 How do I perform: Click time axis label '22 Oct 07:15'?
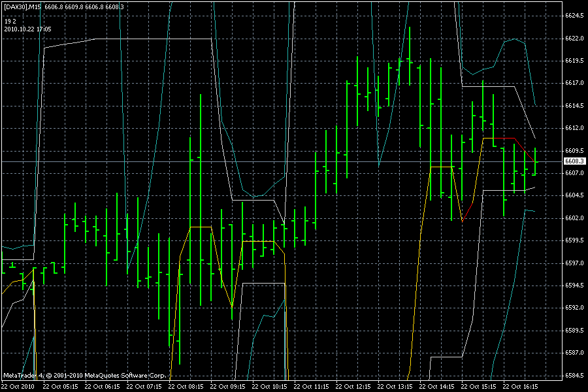tap(144, 386)
